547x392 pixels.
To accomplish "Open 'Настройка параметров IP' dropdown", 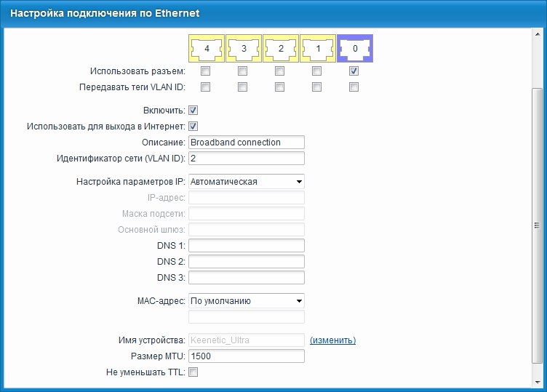I will tap(246, 182).
